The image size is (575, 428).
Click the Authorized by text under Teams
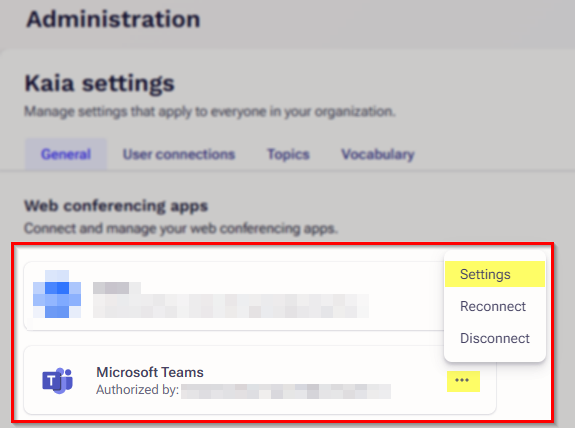click(x=138, y=389)
